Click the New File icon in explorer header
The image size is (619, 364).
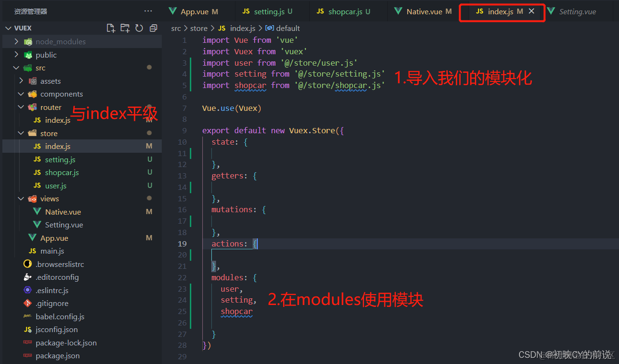(x=111, y=28)
